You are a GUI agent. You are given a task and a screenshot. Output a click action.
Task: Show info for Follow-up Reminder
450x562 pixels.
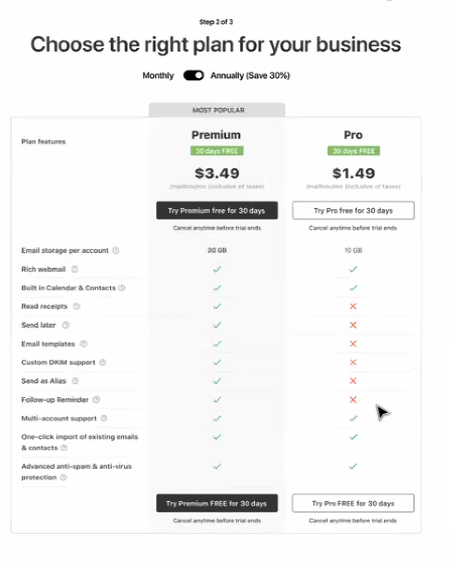click(x=96, y=400)
